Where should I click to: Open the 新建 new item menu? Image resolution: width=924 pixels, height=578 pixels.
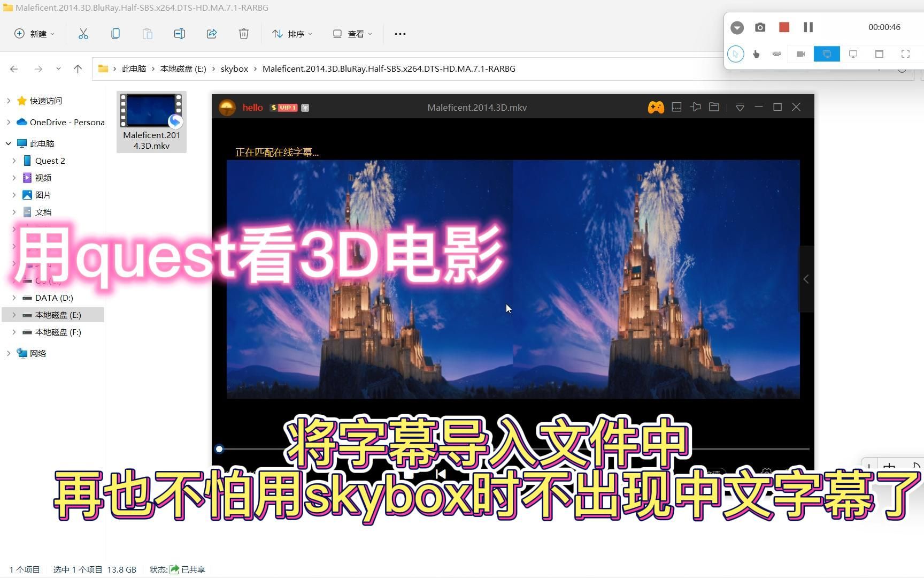[34, 34]
